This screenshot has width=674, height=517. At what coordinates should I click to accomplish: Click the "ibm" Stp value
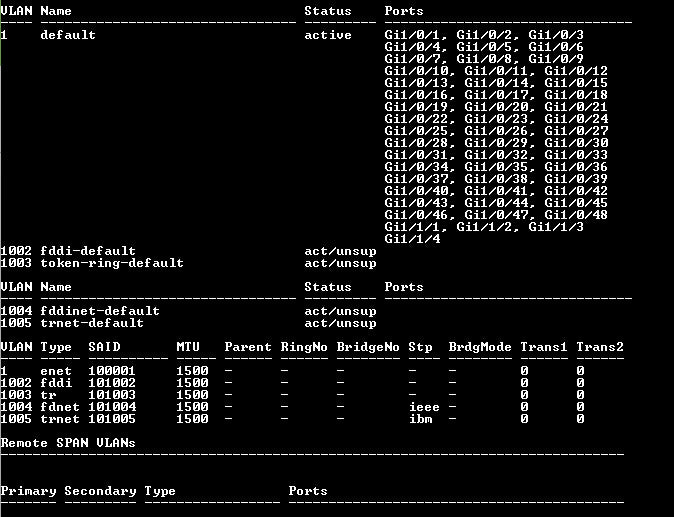point(420,419)
